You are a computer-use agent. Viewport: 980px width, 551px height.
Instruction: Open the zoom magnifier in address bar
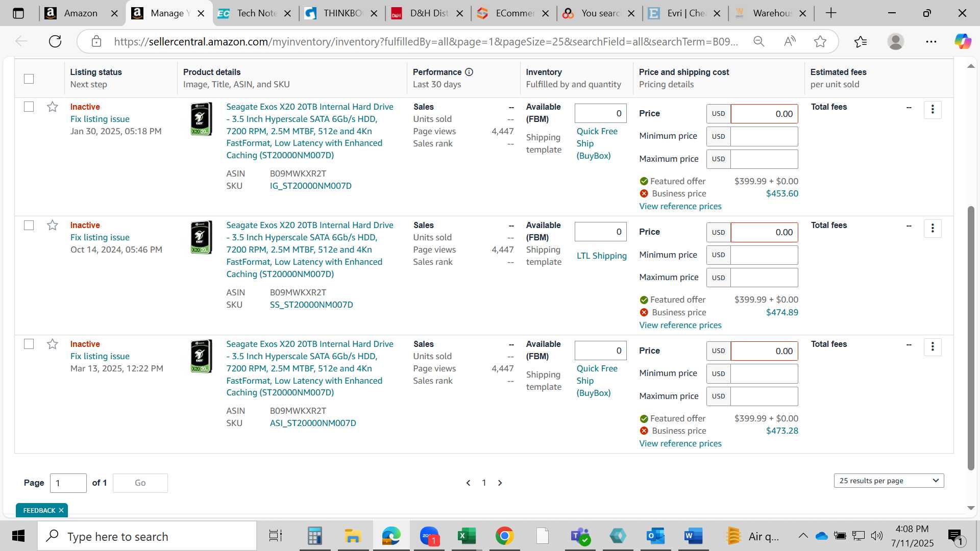(759, 41)
